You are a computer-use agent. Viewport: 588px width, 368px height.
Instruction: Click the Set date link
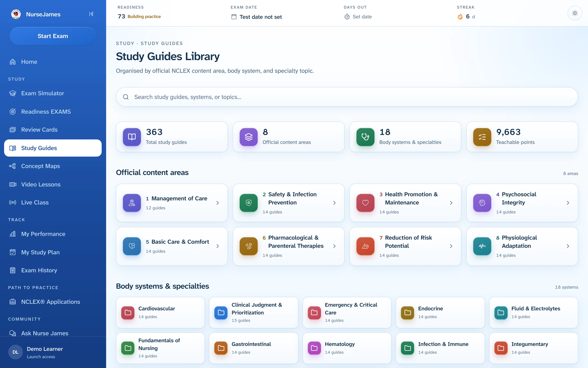pos(362,17)
